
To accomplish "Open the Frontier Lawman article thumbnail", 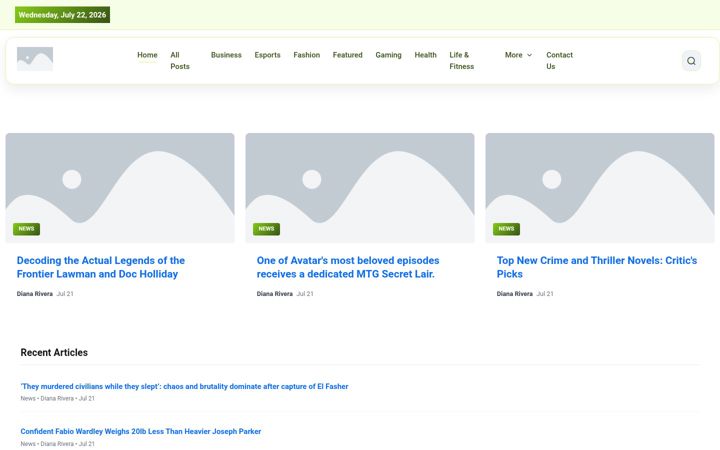I will (120, 188).
